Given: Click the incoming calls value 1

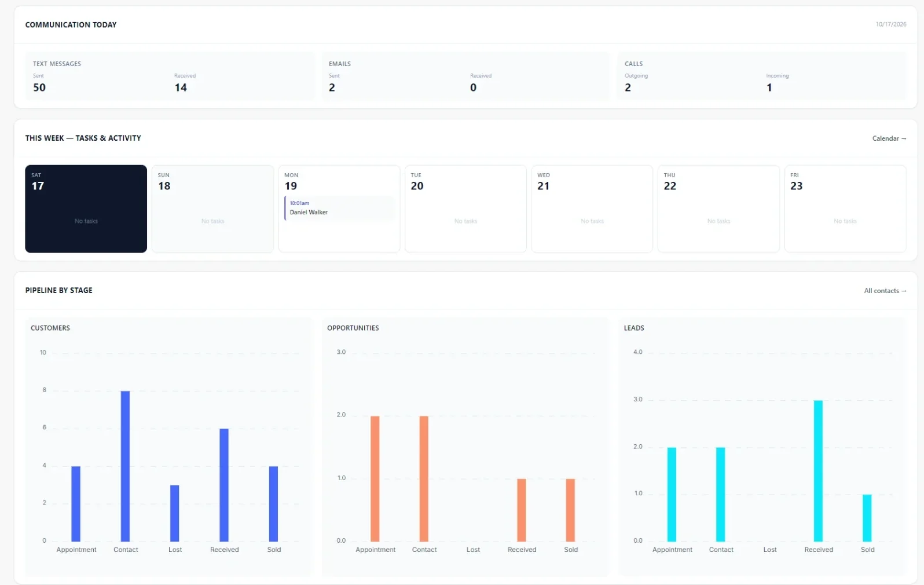Looking at the screenshot, I should pyautogui.click(x=769, y=87).
